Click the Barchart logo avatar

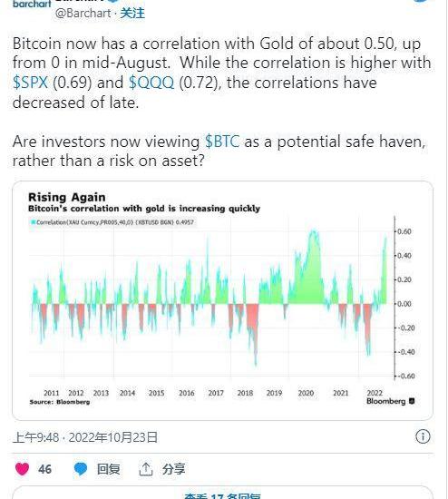point(32,4)
